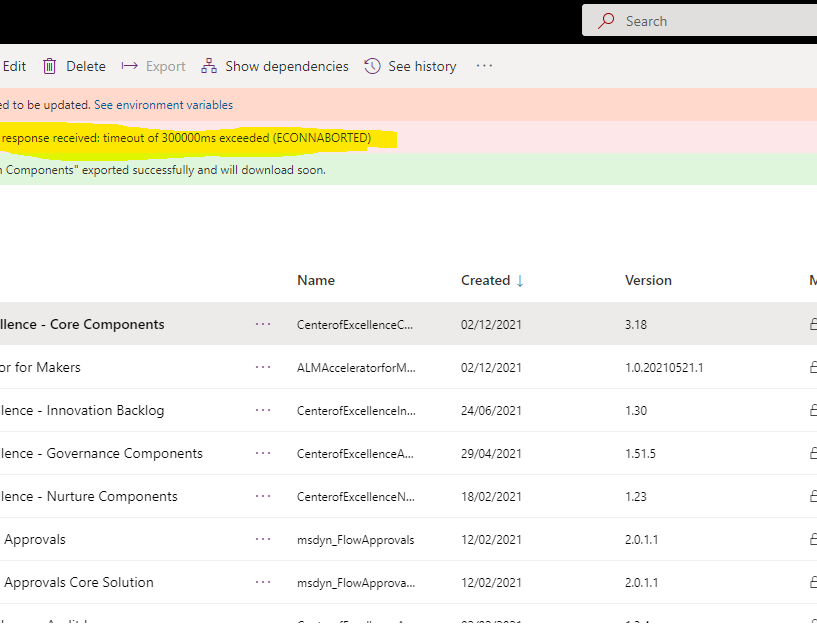Click the See history clock icon
817x624 pixels.
point(371,66)
